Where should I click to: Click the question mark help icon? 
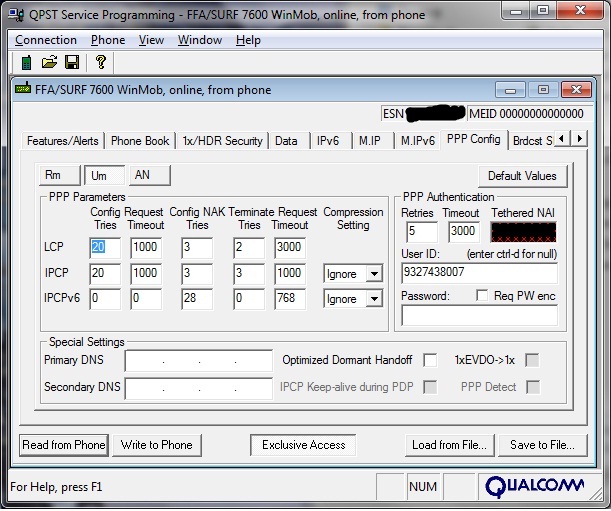pyautogui.click(x=101, y=62)
